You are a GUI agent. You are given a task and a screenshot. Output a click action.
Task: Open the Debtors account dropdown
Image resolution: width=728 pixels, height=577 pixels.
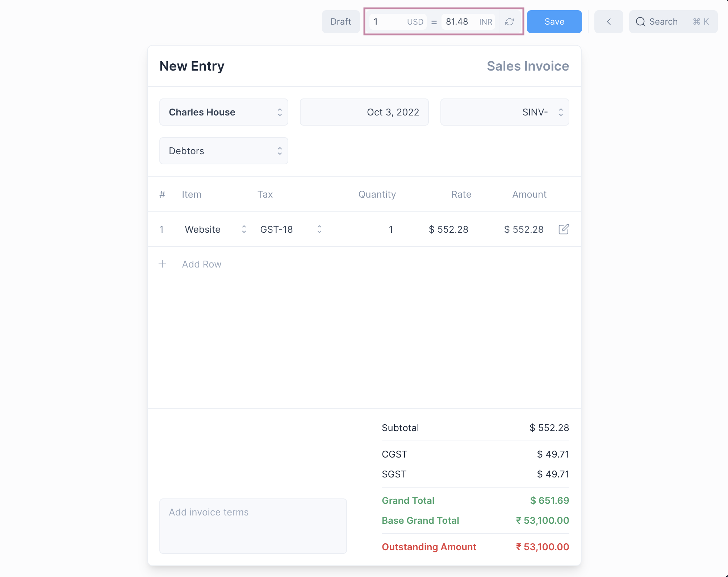tap(223, 151)
